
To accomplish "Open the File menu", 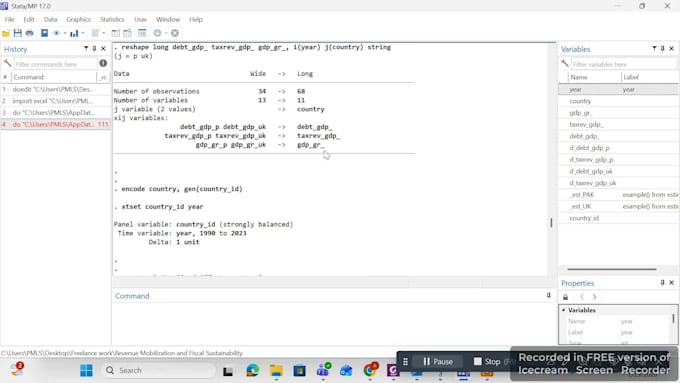I will pos(10,20).
